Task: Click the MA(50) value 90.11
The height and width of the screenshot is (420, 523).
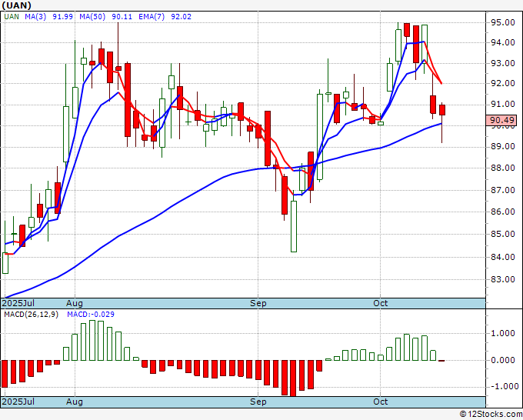Action: point(122,16)
